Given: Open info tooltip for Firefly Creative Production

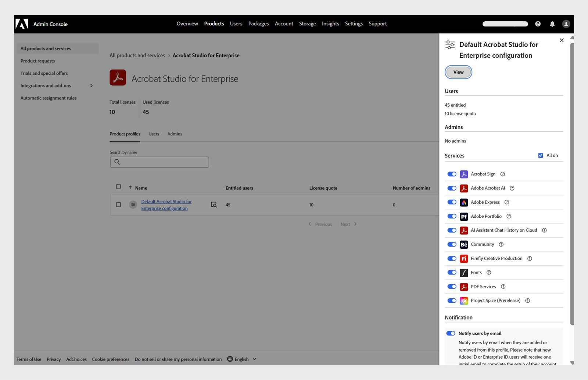Looking at the screenshot, I should click(x=530, y=259).
